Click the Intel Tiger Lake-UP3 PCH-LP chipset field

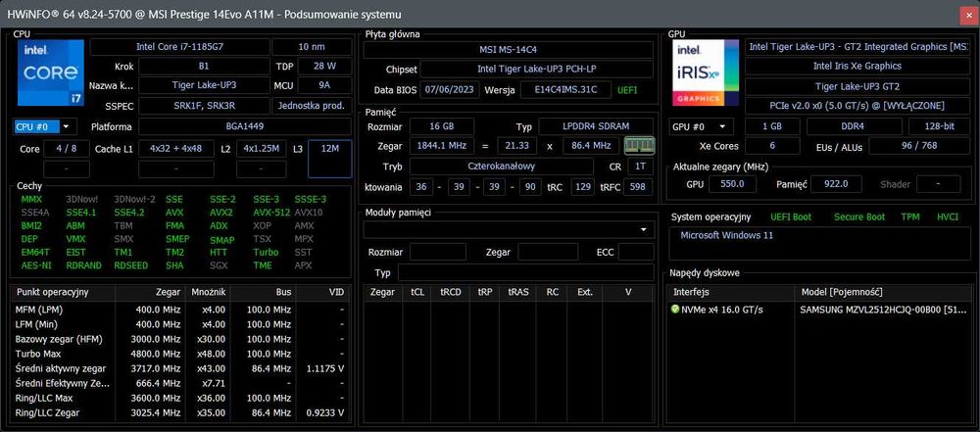pyautogui.click(x=536, y=70)
